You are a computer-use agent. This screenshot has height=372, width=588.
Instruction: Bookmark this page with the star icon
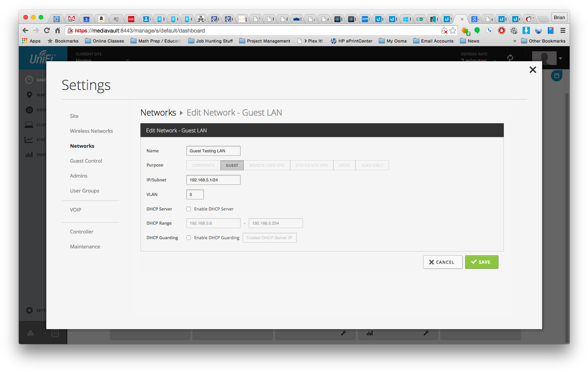click(x=453, y=31)
